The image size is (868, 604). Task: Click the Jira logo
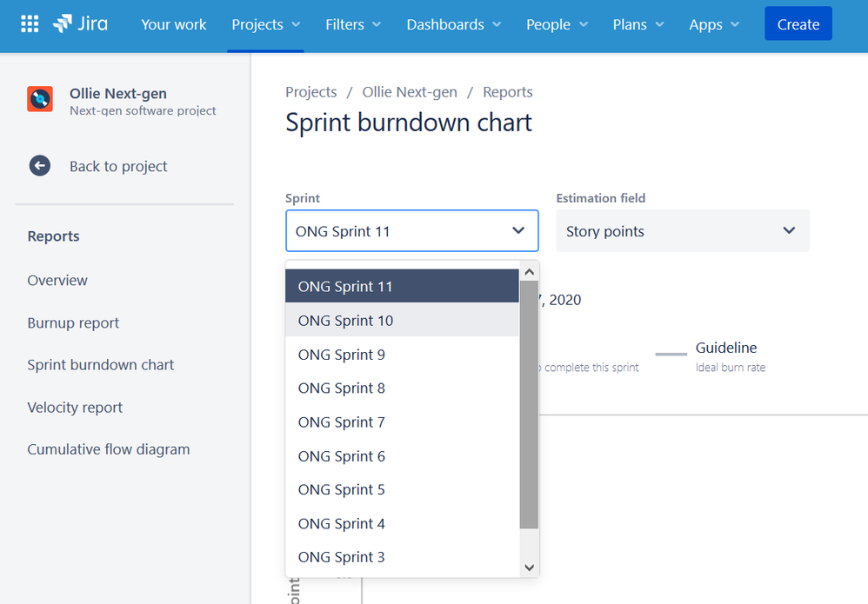pos(80,23)
